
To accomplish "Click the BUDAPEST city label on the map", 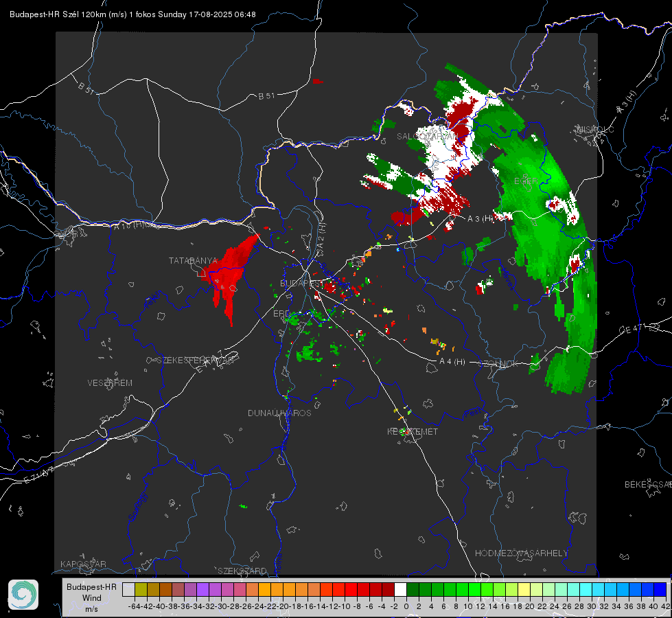I will click(302, 283).
